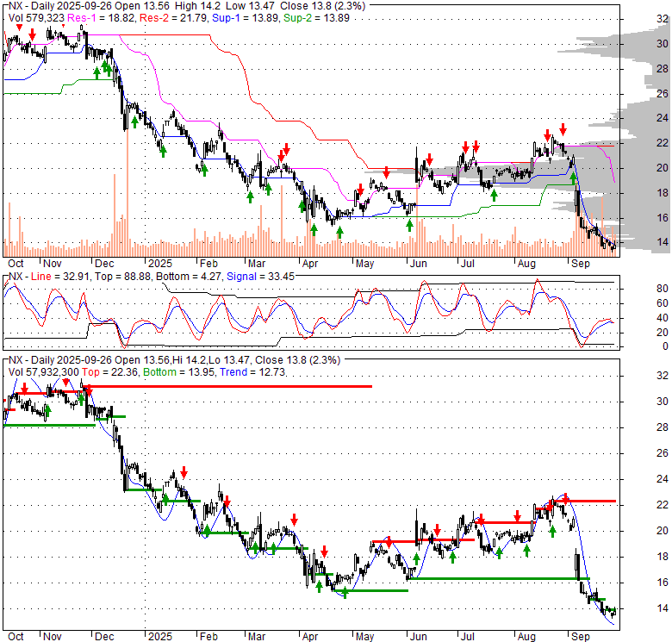The width and height of the screenshot is (672, 642).
Task: Click the rightmost red sell arrow in top chart
Action: click(x=563, y=128)
